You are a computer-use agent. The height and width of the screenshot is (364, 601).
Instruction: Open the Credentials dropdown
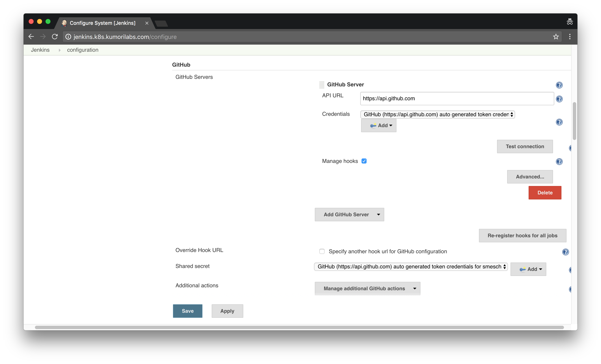click(x=437, y=115)
